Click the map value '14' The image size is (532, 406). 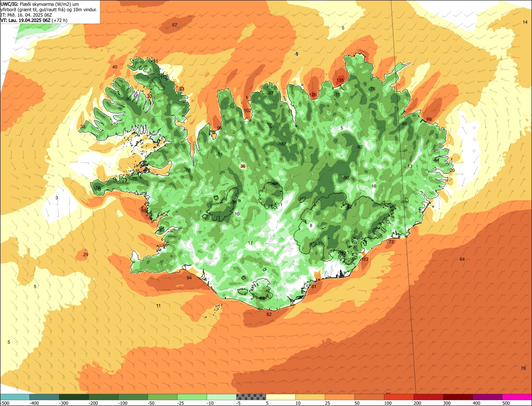(525, 22)
